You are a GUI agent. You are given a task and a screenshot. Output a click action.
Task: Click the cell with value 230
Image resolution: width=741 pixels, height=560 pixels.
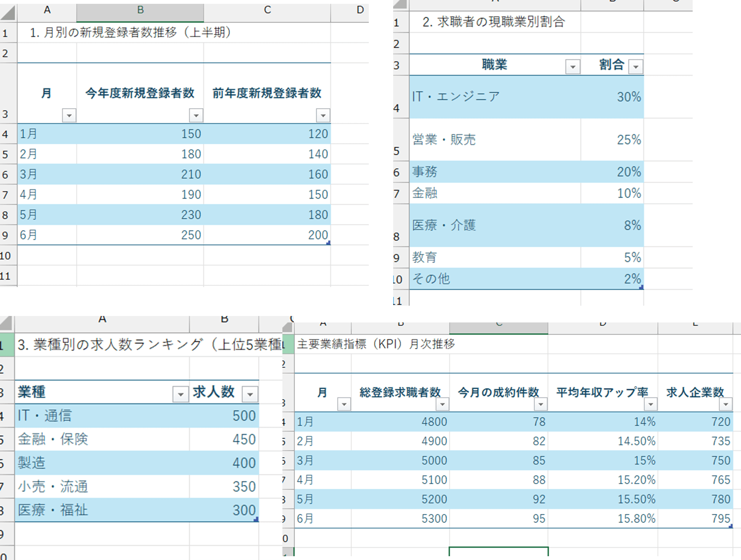[140, 215]
